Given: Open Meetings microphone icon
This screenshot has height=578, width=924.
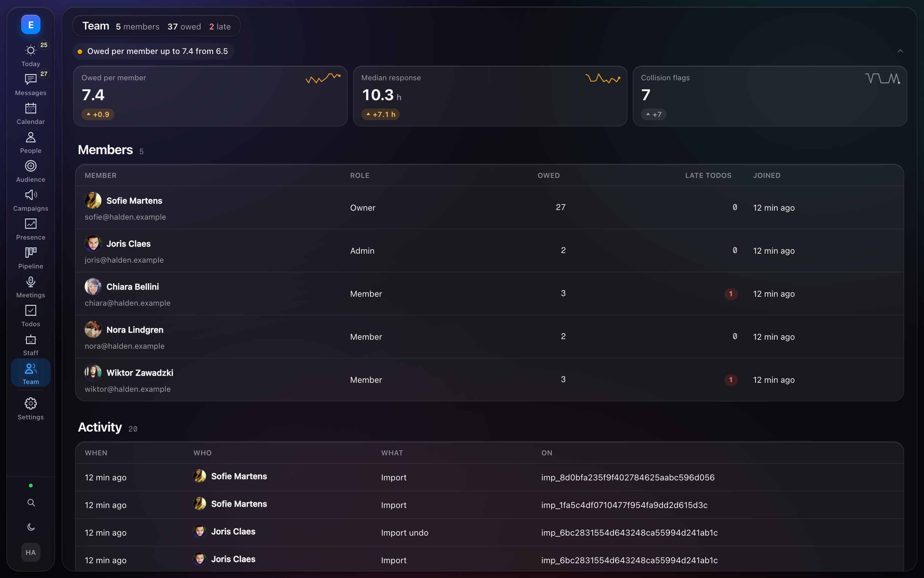Looking at the screenshot, I should pyautogui.click(x=30, y=282).
